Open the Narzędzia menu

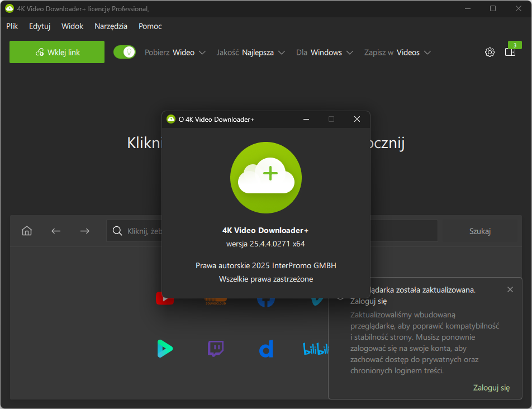(x=111, y=26)
